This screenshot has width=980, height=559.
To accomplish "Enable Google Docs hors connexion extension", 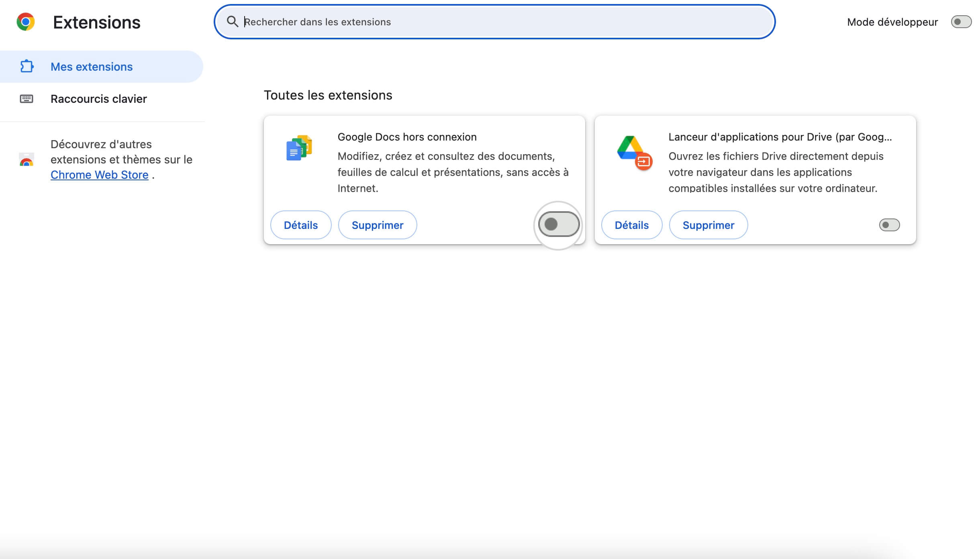I will [559, 224].
